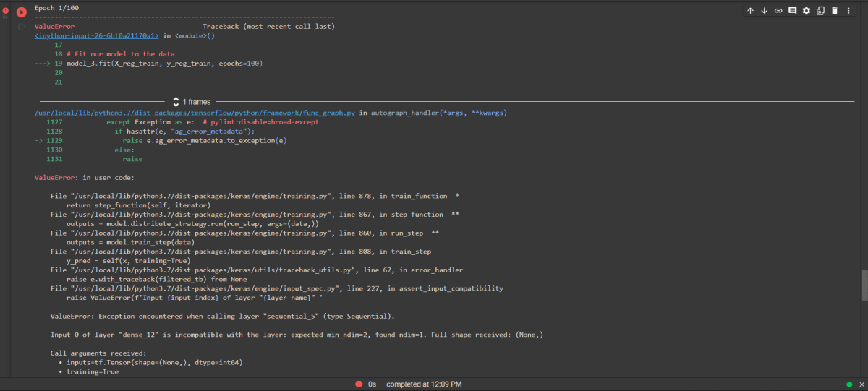Run the cell with the red play button
The width and height of the screenshot is (868, 391).
pyautogui.click(x=21, y=12)
